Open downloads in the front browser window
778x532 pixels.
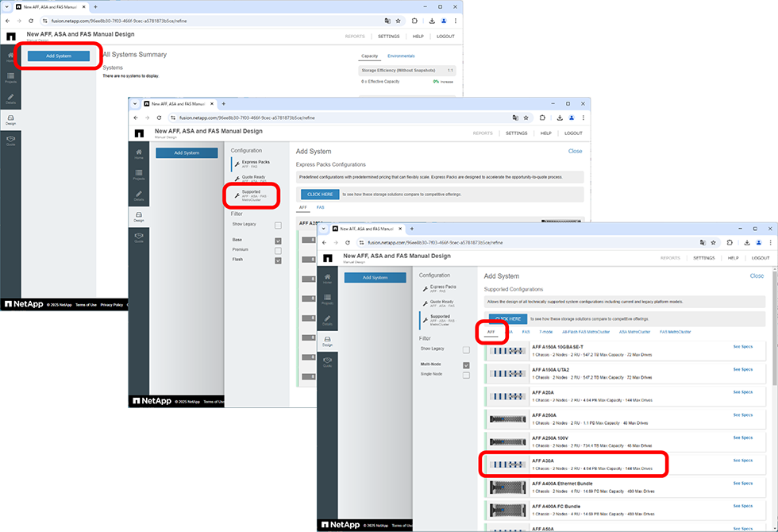[747, 243]
